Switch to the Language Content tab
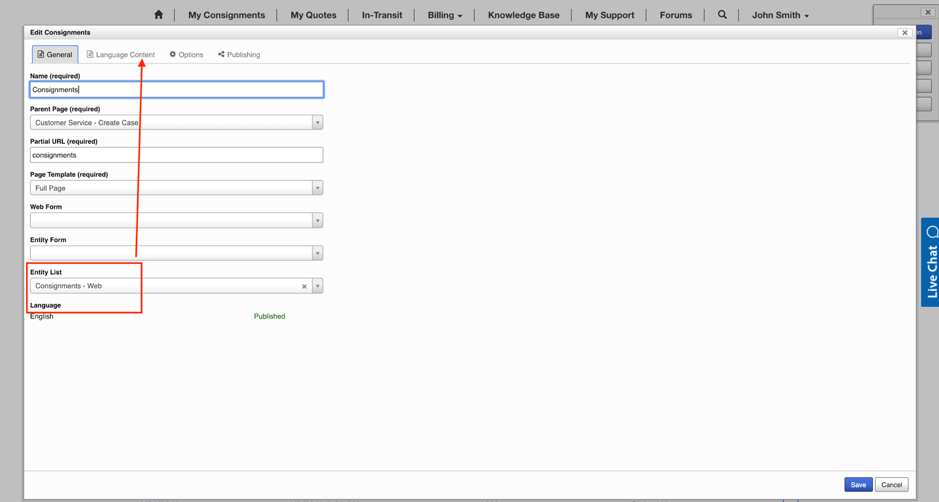 [x=121, y=55]
